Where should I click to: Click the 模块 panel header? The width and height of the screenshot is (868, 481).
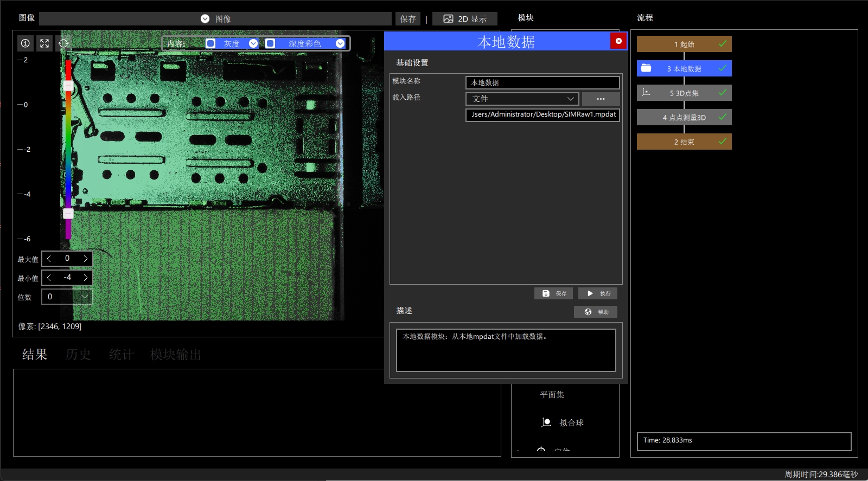(x=526, y=18)
